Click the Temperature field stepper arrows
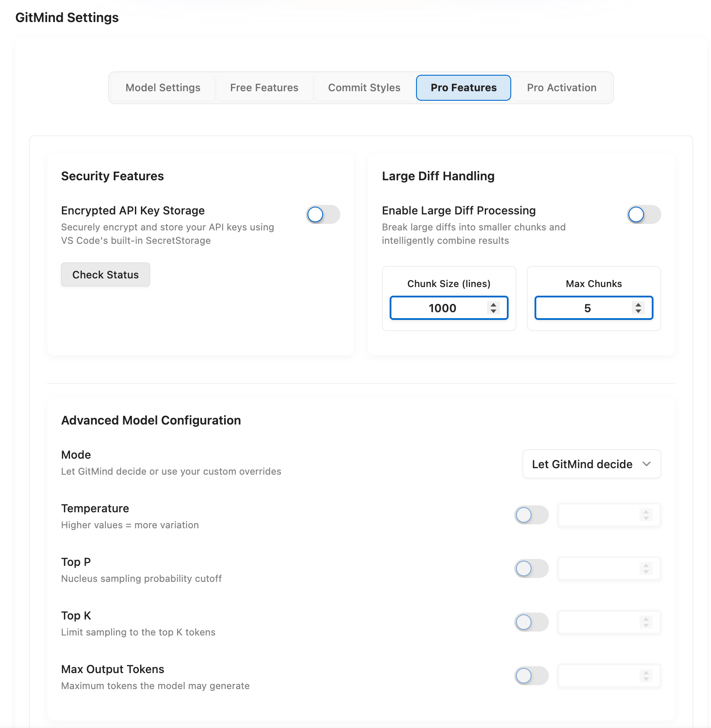Image resolution: width=711 pixels, height=728 pixels. click(x=646, y=515)
